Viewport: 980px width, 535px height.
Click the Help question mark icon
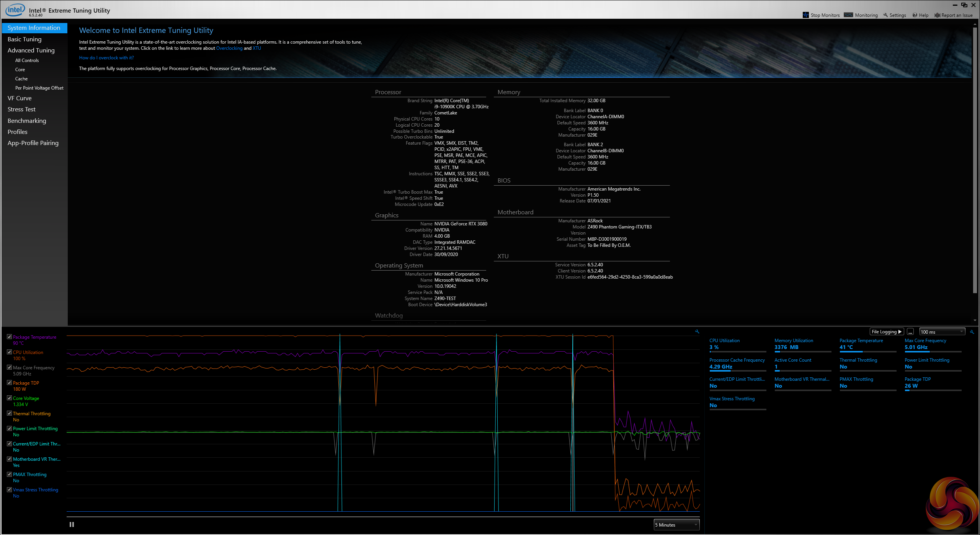(x=915, y=15)
